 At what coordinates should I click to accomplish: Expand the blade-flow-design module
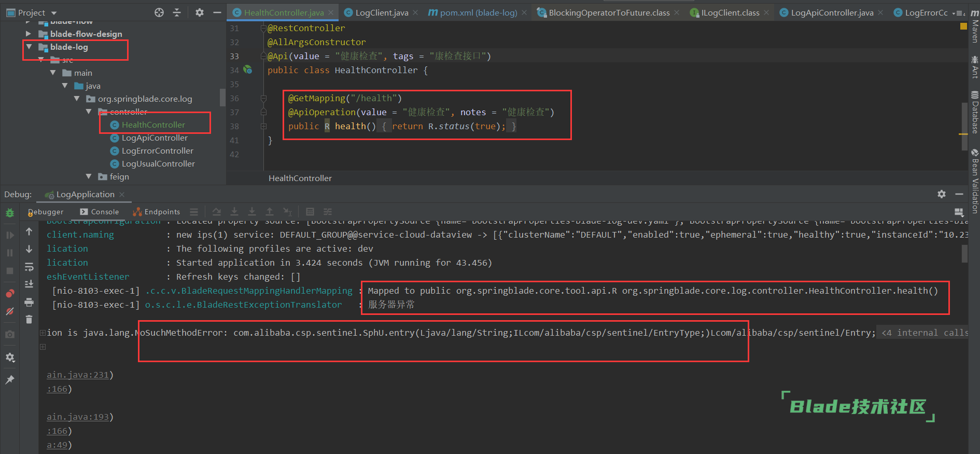(x=29, y=34)
